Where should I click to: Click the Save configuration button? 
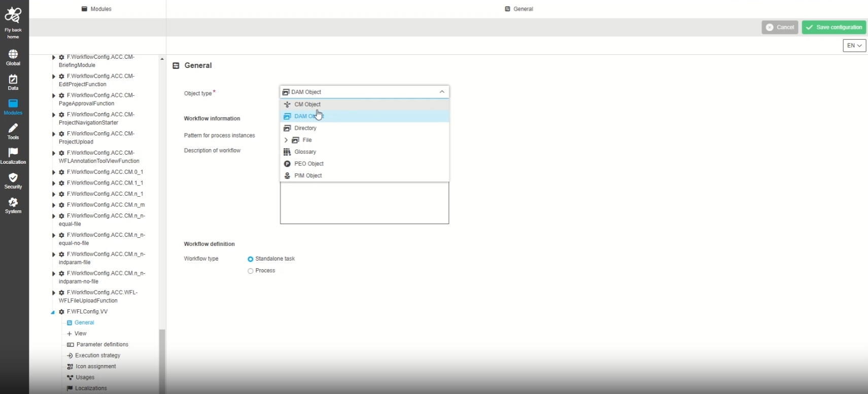pos(834,27)
